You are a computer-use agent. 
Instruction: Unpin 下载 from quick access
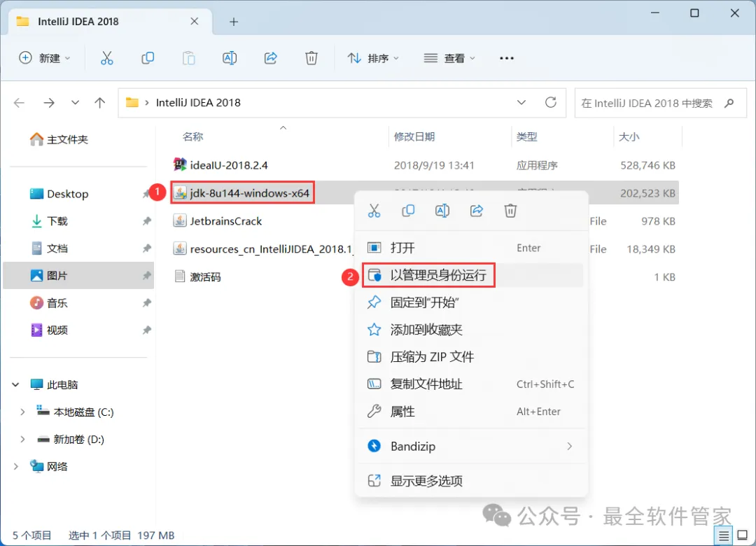pyautogui.click(x=146, y=221)
